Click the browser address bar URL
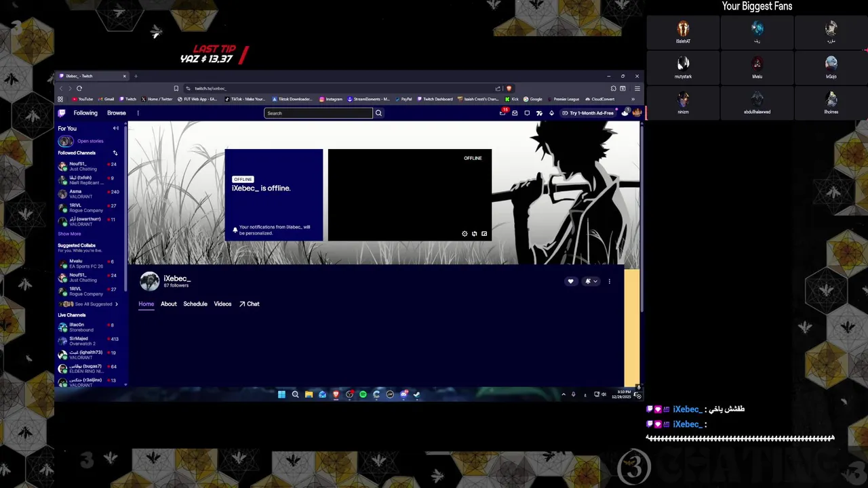The image size is (868, 488). [210, 88]
